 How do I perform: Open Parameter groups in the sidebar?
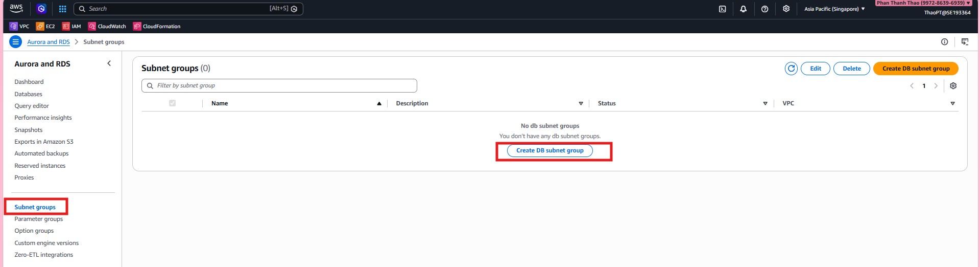pos(39,219)
